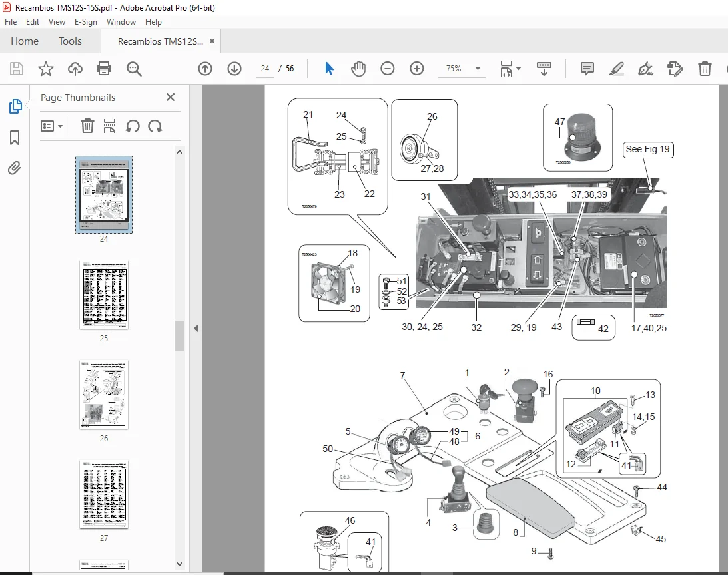Click the total pages '56' text
728x575 pixels.
point(290,69)
